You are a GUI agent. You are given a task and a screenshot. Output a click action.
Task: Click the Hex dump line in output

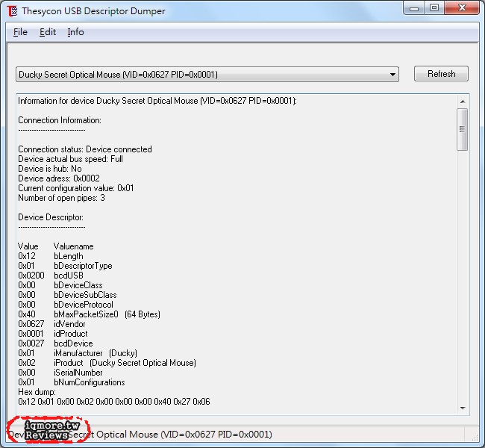point(37,392)
